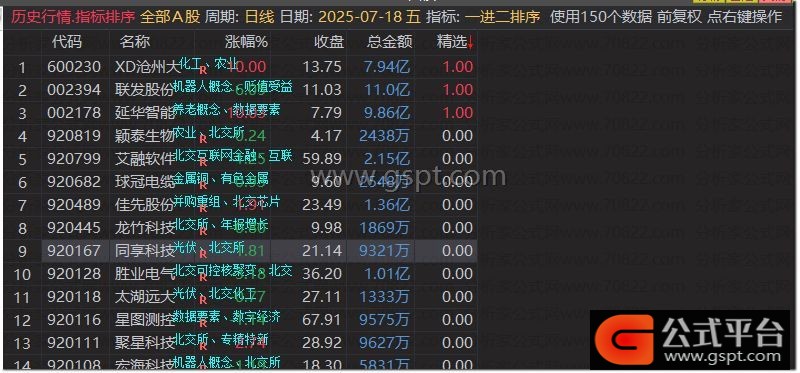Sort by the 收盘 column header
800x373 pixels.
coord(329,42)
